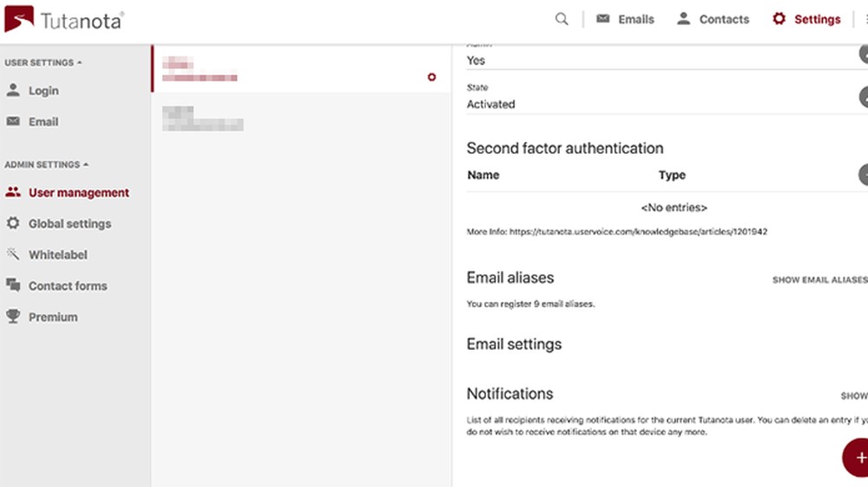Screen dimensions: 868x487
Task: Collapse the Admin Settings section
Action: point(47,164)
